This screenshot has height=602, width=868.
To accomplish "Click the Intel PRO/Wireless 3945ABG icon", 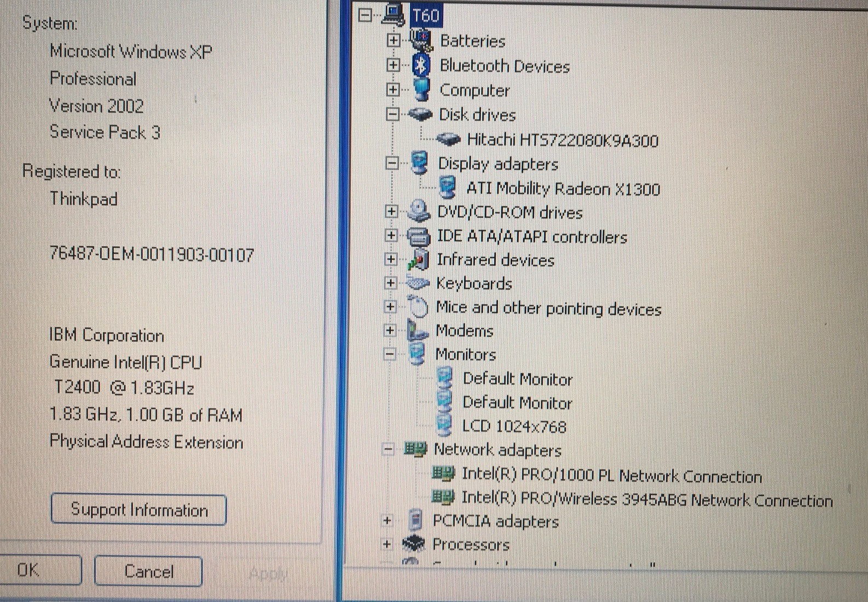I will coord(443,497).
